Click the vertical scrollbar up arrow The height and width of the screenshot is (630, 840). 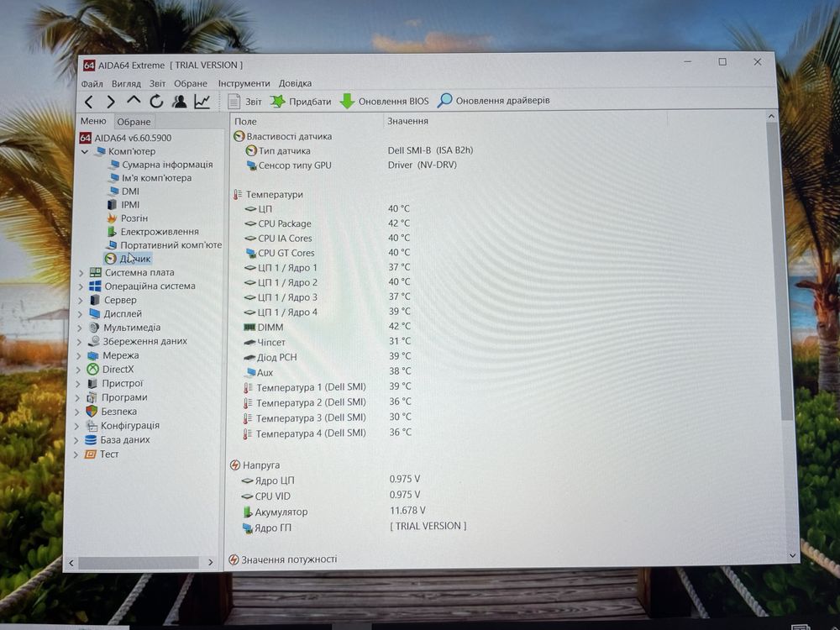pos(771,116)
